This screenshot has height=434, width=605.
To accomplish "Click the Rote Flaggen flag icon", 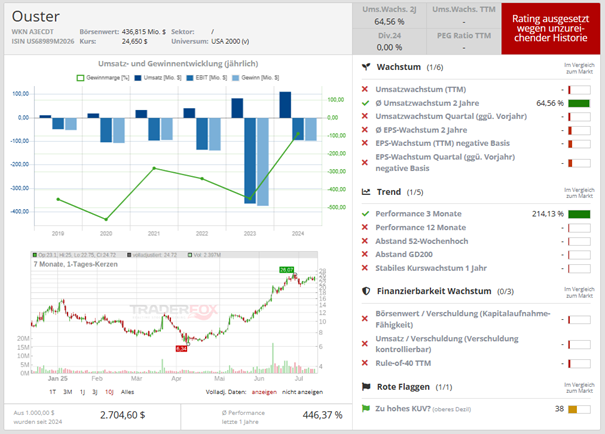I will [366, 387].
